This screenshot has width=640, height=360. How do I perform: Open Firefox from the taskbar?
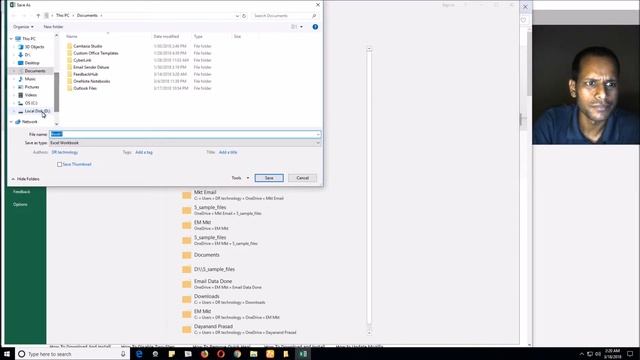click(x=204, y=354)
